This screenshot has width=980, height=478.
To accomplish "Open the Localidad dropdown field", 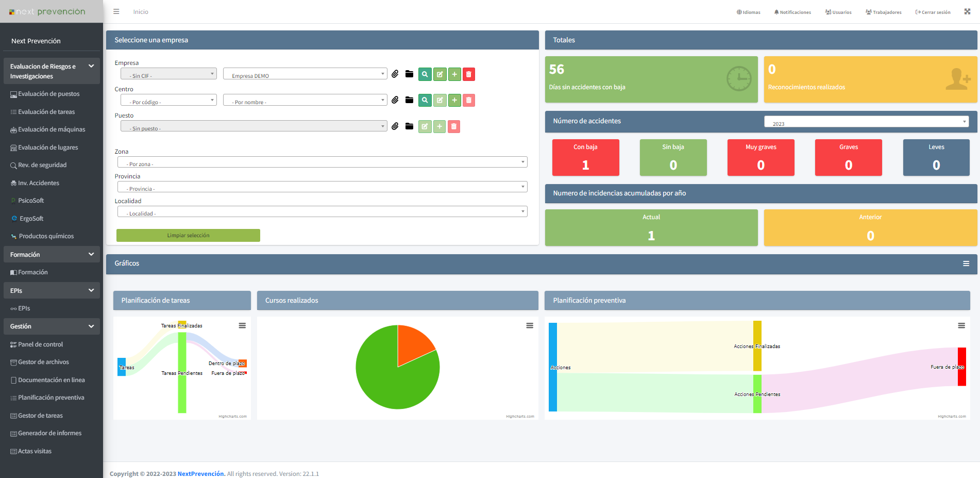I will pyautogui.click(x=323, y=211).
